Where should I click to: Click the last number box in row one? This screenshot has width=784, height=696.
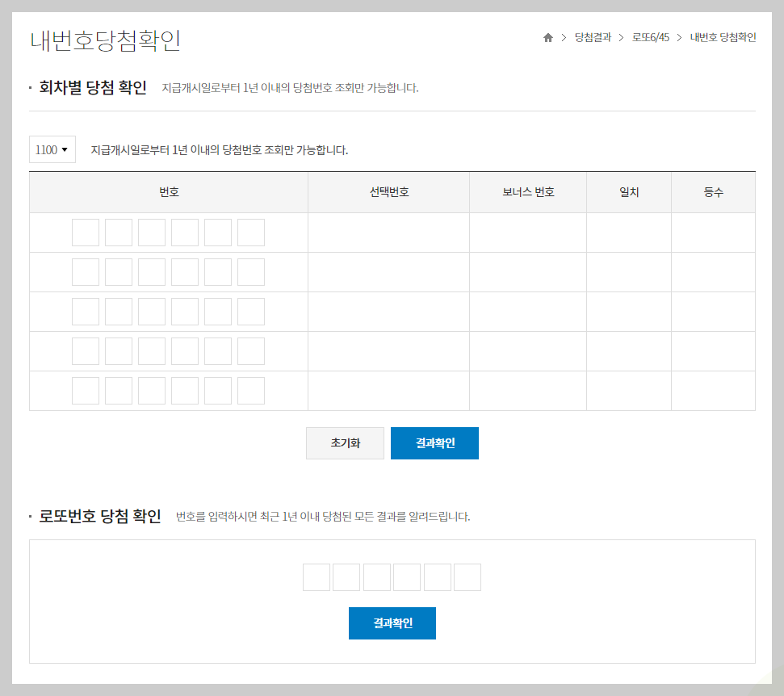(x=250, y=232)
